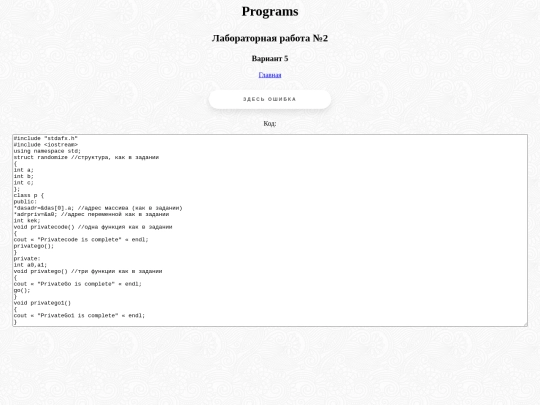Viewport: 540px width, 405px height.
Task: Click the 'int c;' line
Action: [24, 183]
